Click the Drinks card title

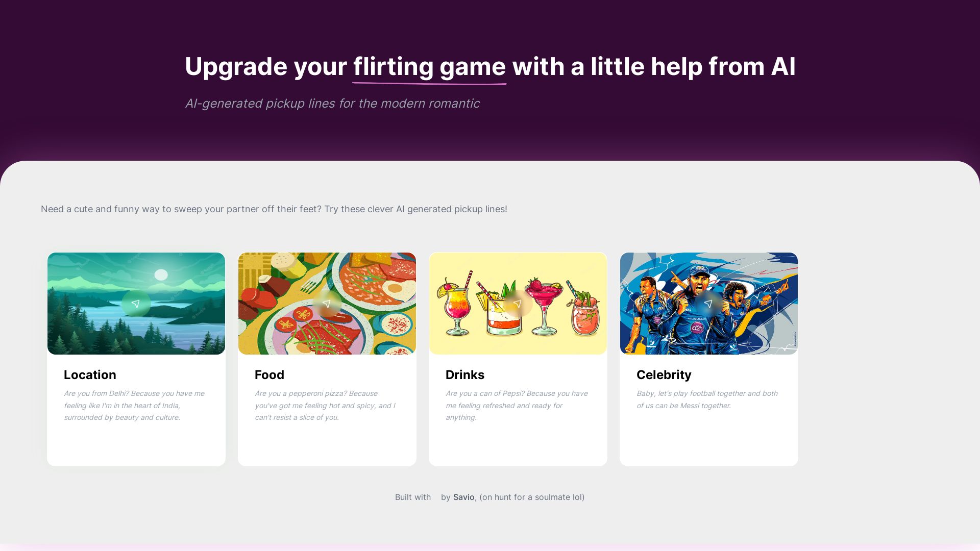[x=465, y=375]
